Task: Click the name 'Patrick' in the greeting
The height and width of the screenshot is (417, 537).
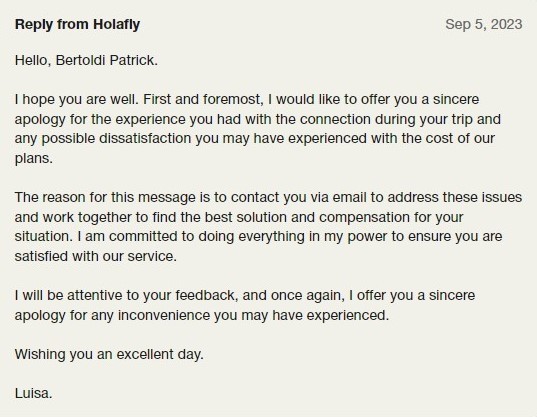Action: tap(134, 60)
